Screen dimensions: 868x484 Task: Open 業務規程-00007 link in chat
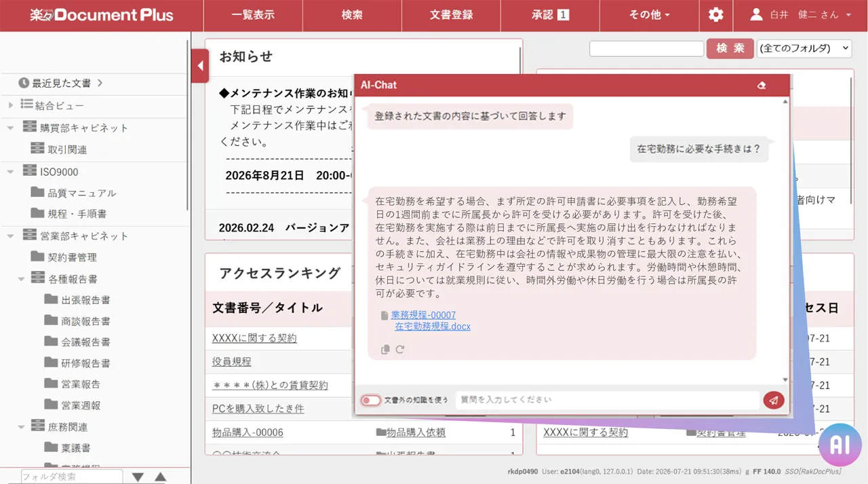click(423, 315)
